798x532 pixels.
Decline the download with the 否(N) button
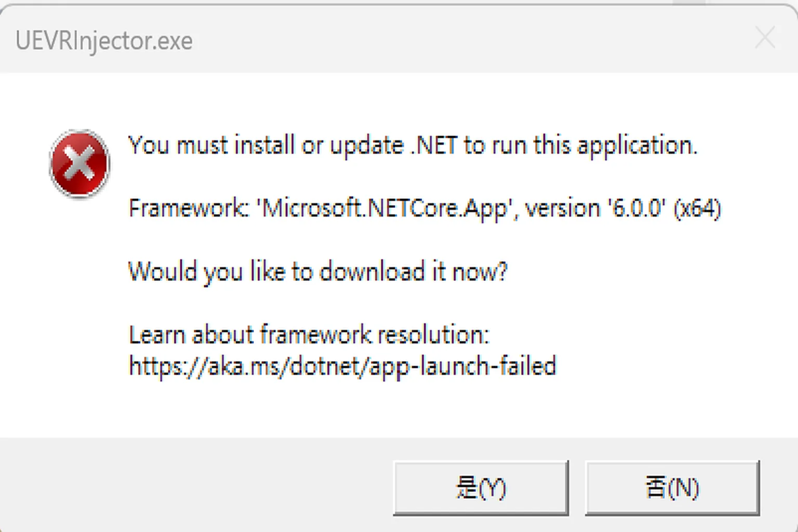pos(672,488)
